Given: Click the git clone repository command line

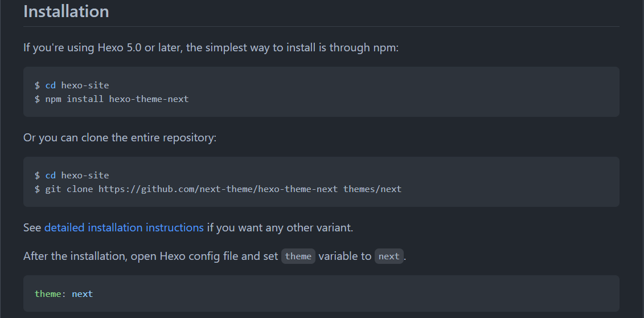Looking at the screenshot, I should point(218,189).
